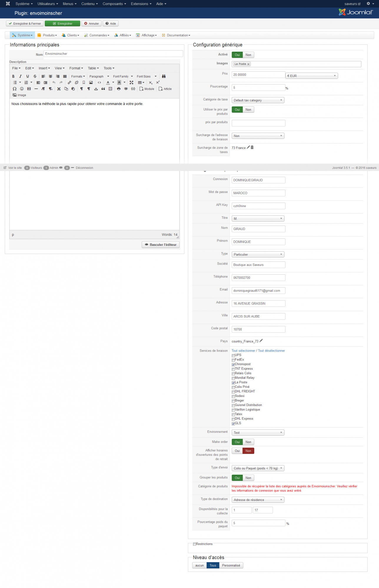The height and width of the screenshot is (588, 379).
Task: Set Make order to Non
Action: coord(248,442)
